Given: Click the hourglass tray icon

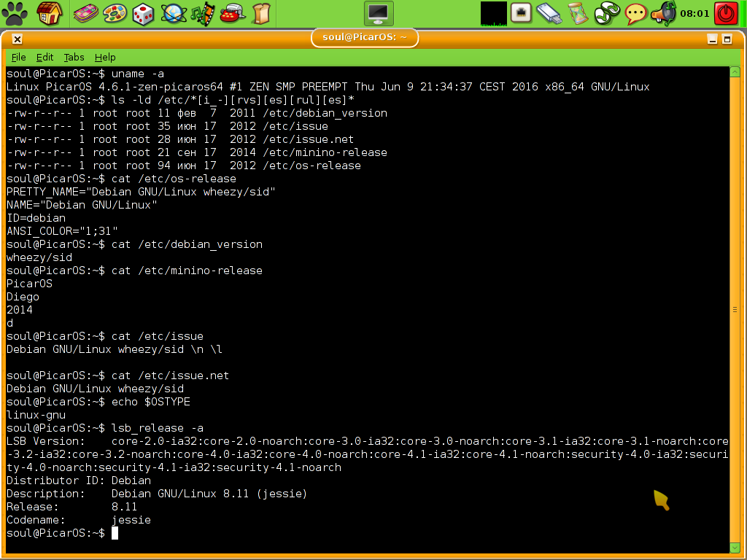Looking at the screenshot, I should click(x=578, y=13).
